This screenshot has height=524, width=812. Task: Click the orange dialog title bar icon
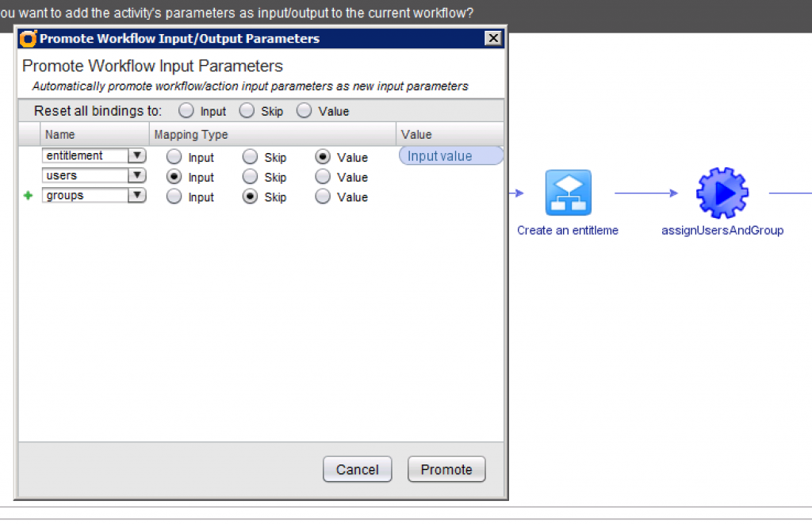[29, 39]
